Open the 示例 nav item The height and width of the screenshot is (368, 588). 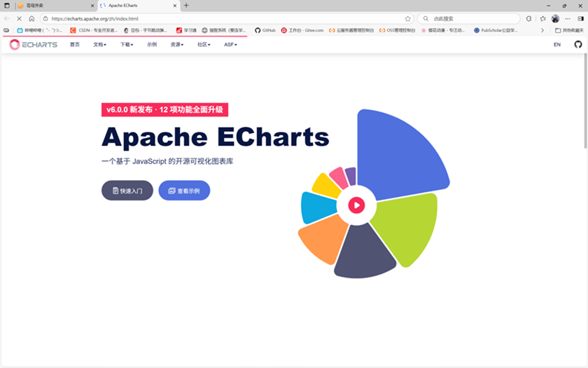coord(152,45)
